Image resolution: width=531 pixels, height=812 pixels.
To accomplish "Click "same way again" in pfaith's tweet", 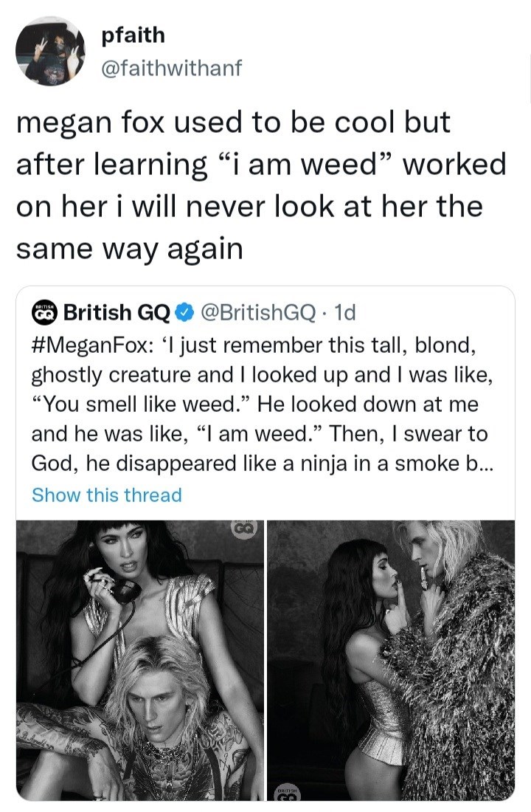I will [129, 249].
